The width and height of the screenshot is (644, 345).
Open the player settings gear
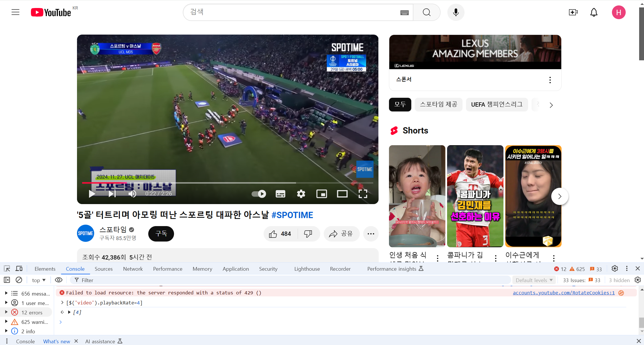[x=301, y=194]
